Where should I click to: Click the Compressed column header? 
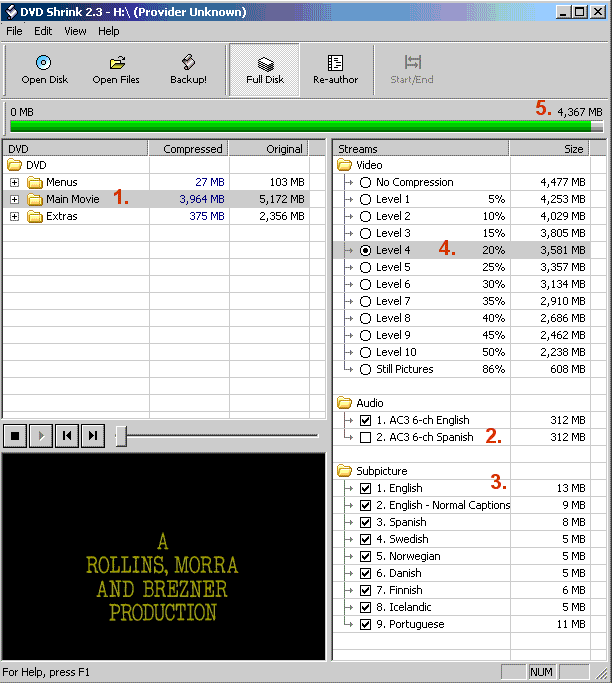pyautogui.click(x=189, y=149)
